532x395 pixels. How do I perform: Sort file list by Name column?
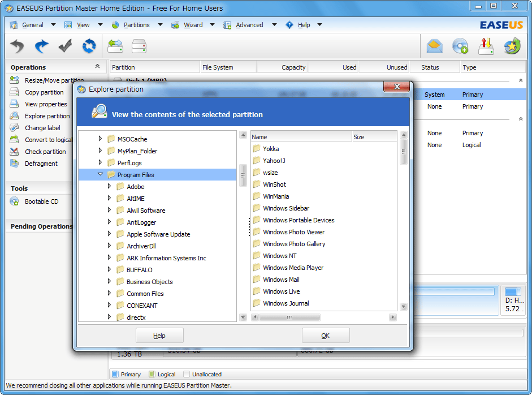[301, 137]
